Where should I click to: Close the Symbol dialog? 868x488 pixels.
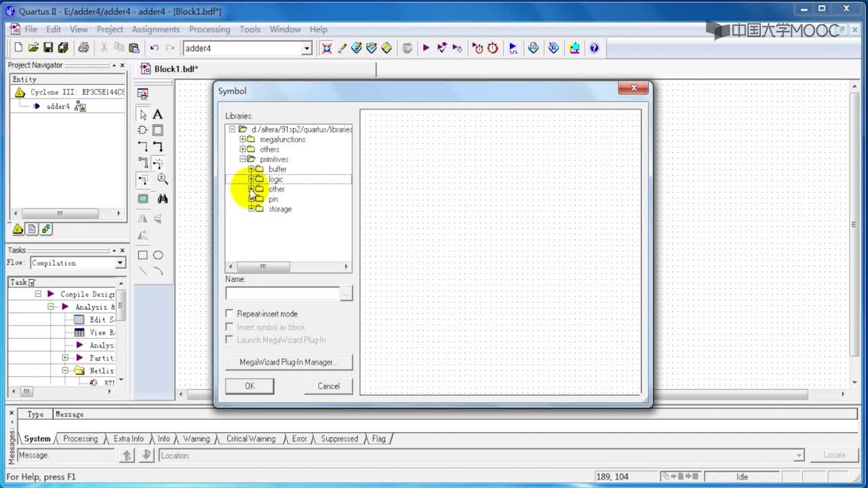(x=633, y=88)
